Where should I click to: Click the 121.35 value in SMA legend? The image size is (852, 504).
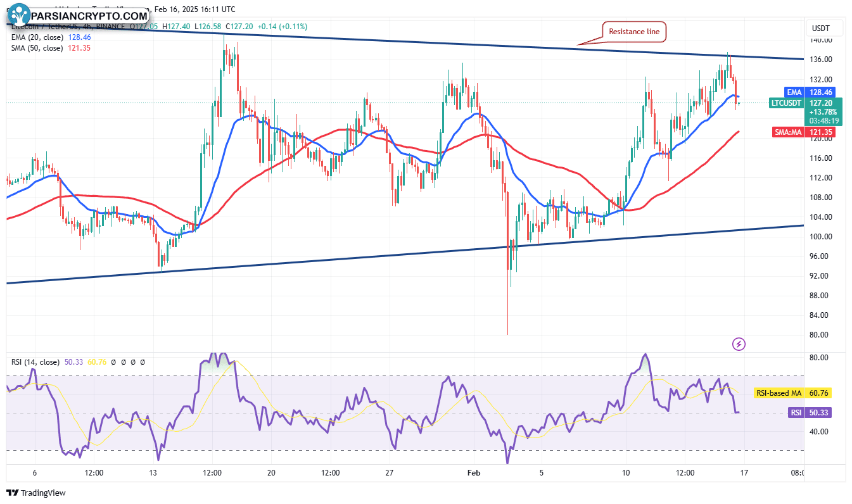point(79,47)
